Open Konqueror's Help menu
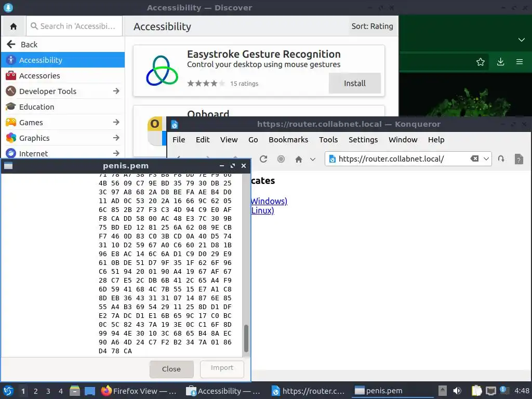This screenshot has height=399, width=532. click(x=436, y=140)
